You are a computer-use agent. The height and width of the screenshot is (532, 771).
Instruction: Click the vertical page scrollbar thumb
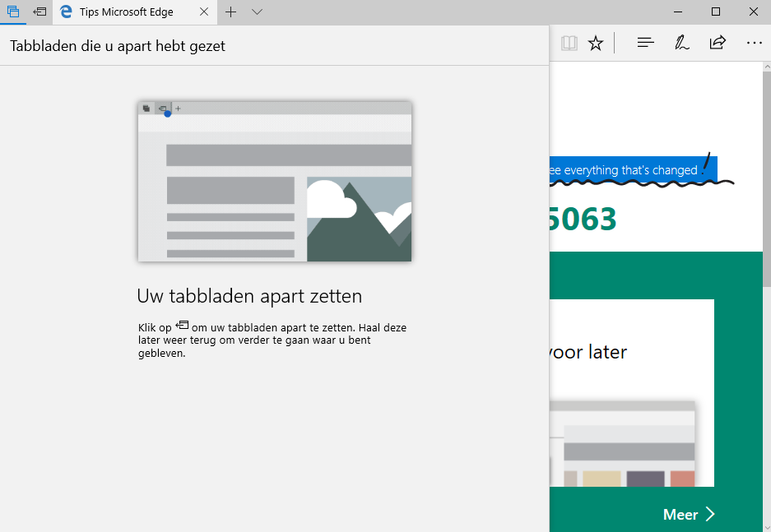click(x=766, y=181)
